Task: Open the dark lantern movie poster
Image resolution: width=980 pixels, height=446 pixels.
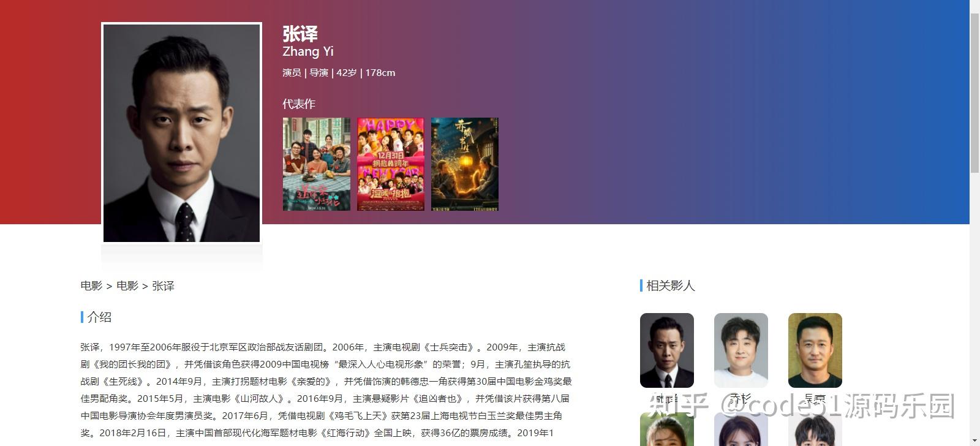Action: click(465, 164)
